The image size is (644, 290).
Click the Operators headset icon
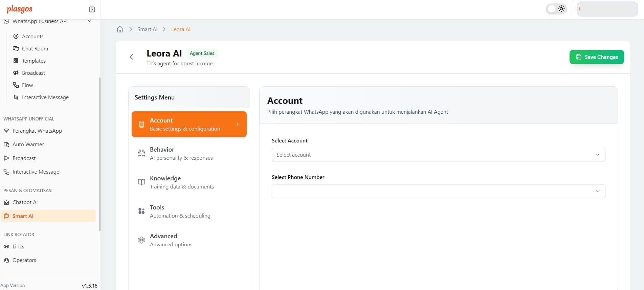point(6,260)
